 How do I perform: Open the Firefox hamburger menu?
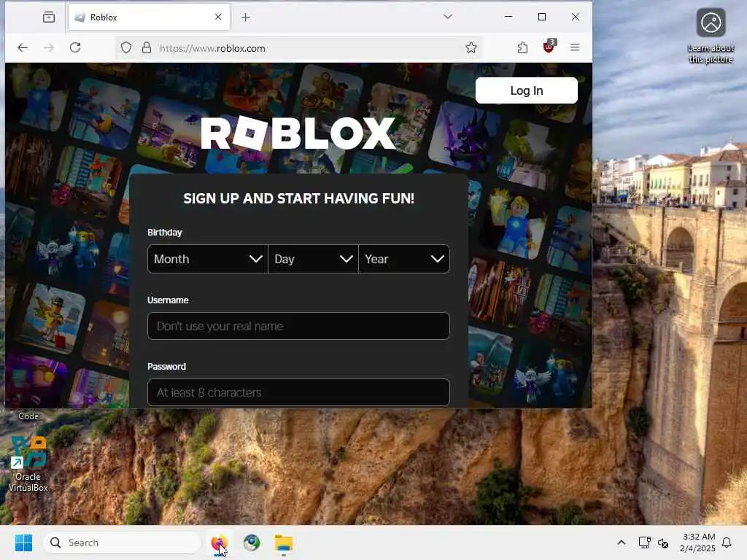point(575,47)
